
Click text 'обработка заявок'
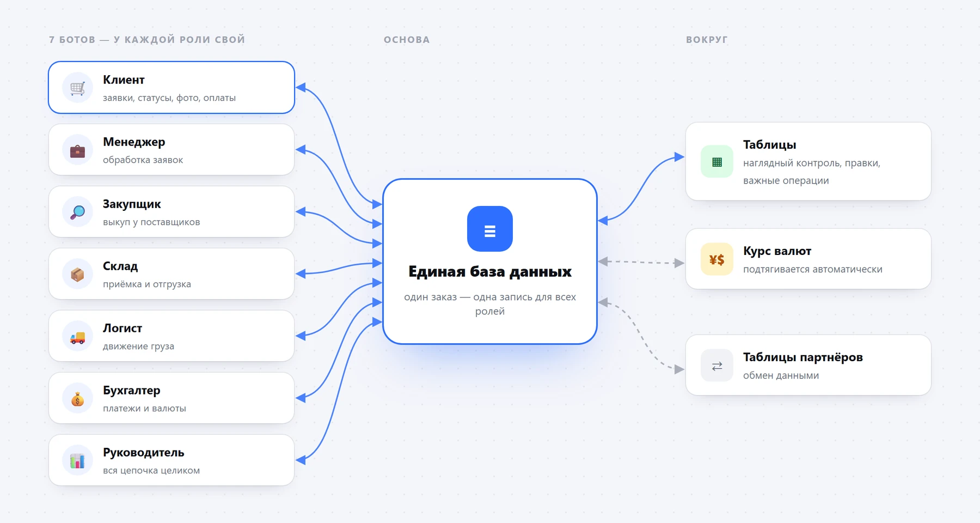(143, 160)
